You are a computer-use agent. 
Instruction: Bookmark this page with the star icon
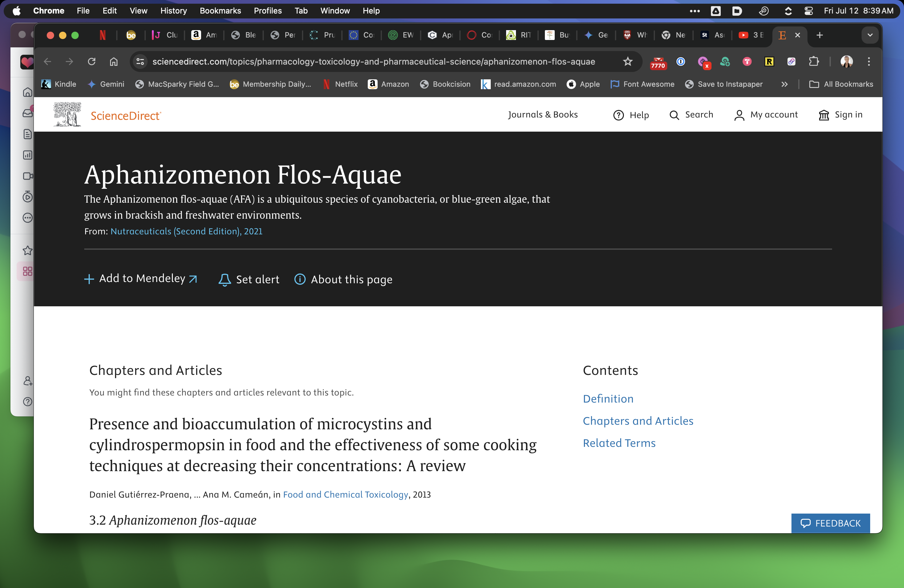pos(628,62)
